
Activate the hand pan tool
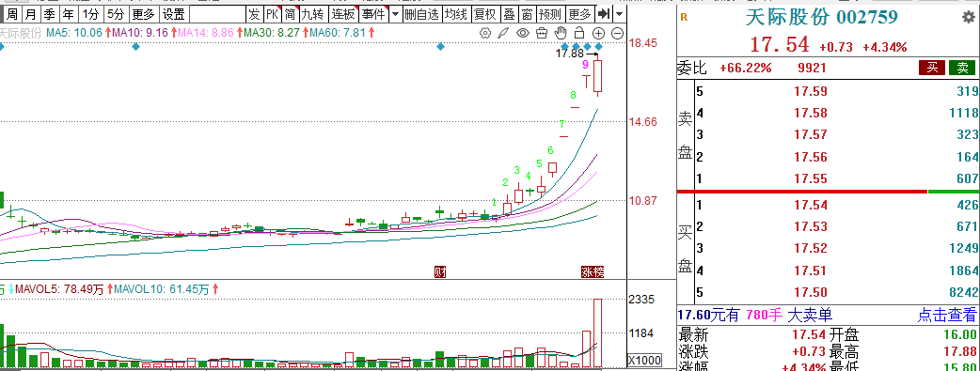click(x=561, y=33)
